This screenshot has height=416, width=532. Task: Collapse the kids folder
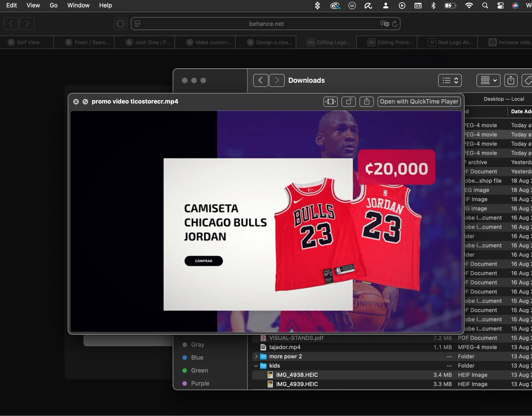256,366
